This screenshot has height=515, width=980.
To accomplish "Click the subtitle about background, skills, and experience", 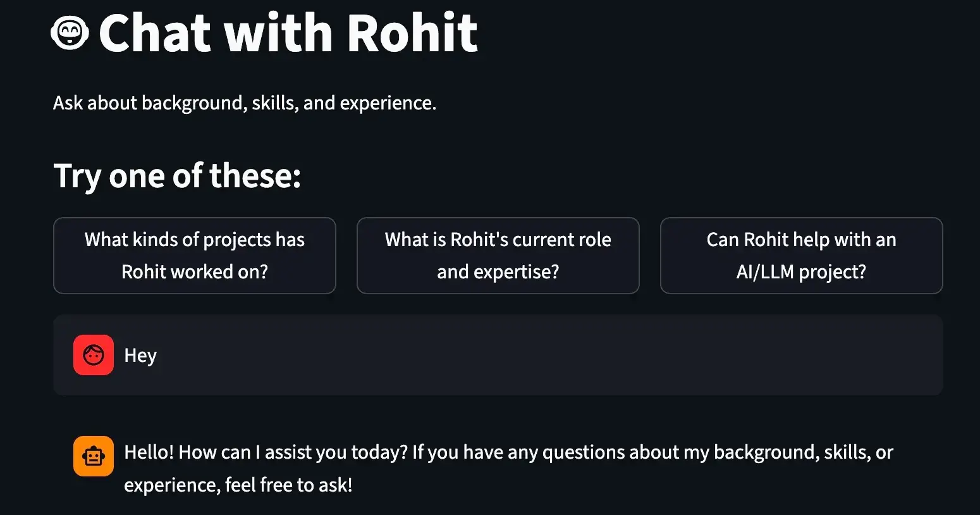I will pyautogui.click(x=245, y=102).
